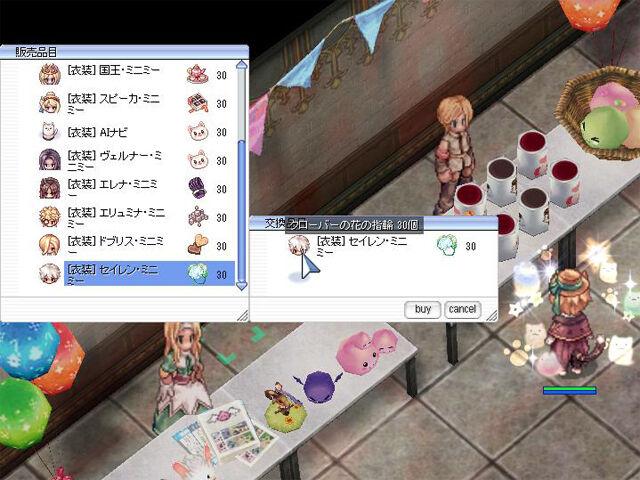This screenshot has width=640, height=480.
Task: Click the chocolate box currency icon on スピーカ row
Action: 198,103
